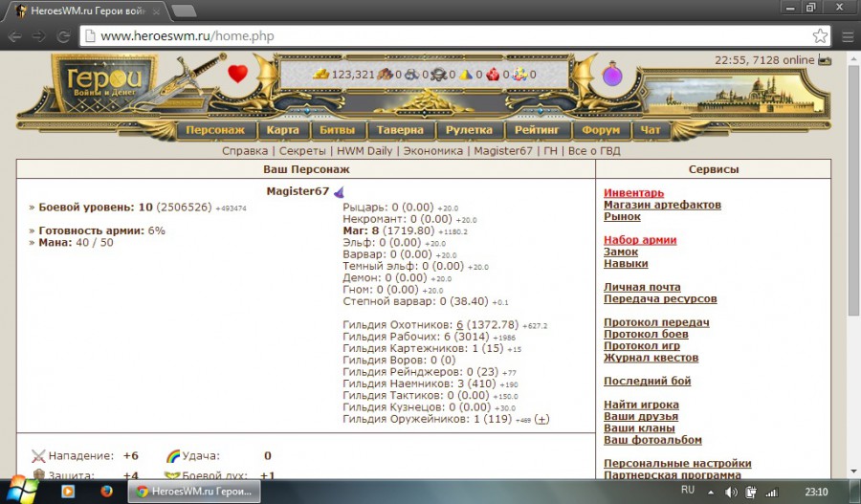Click the Heroes game logo
The width and height of the screenshot is (861, 504).
[x=104, y=82]
